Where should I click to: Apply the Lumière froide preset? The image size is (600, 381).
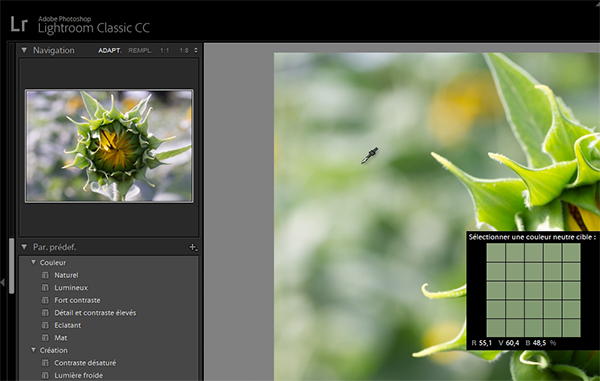(78, 375)
